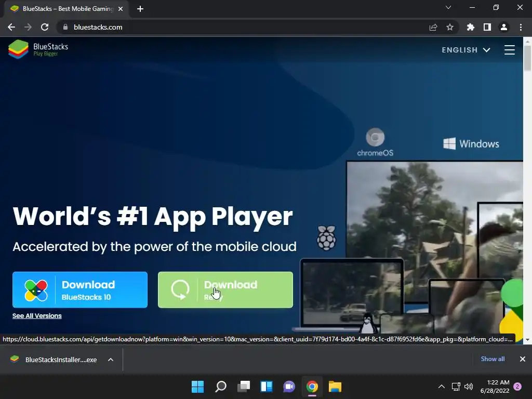Go back using the browser back arrow
This screenshot has height=399, width=532.
pyautogui.click(x=11, y=27)
